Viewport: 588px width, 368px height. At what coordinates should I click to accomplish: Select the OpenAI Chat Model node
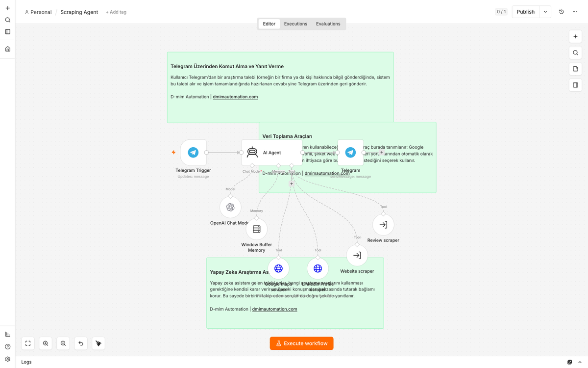click(230, 207)
